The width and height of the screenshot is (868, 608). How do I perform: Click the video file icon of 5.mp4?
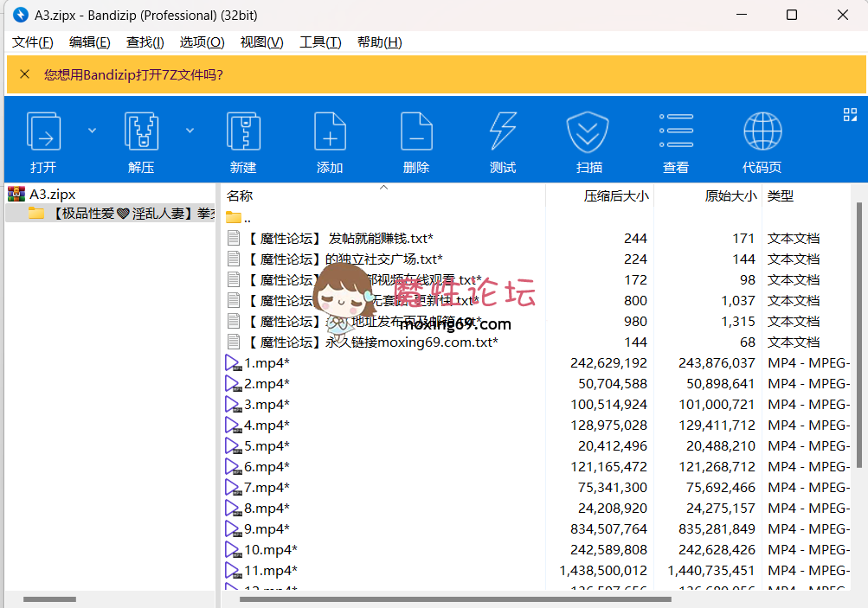233,446
